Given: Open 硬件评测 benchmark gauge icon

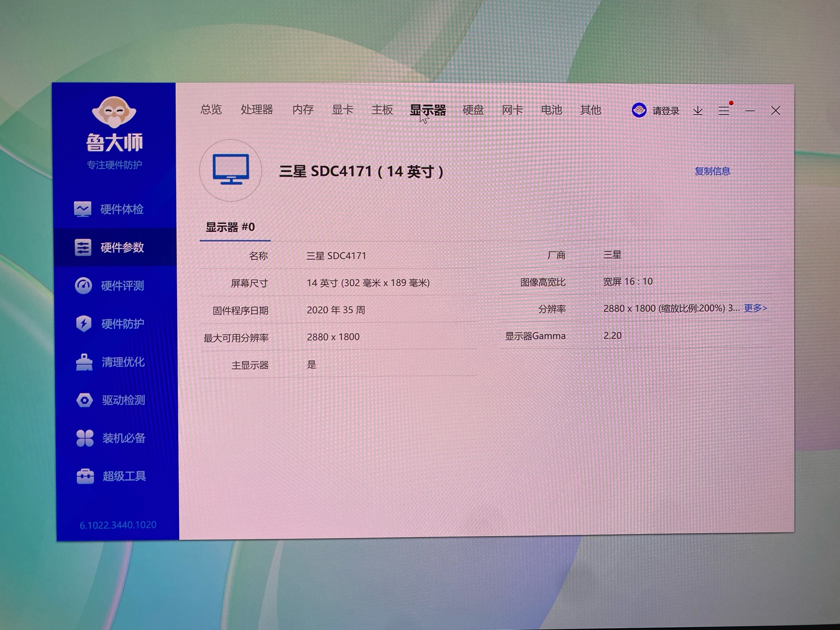Looking at the screenshot, I should (83, 286).
